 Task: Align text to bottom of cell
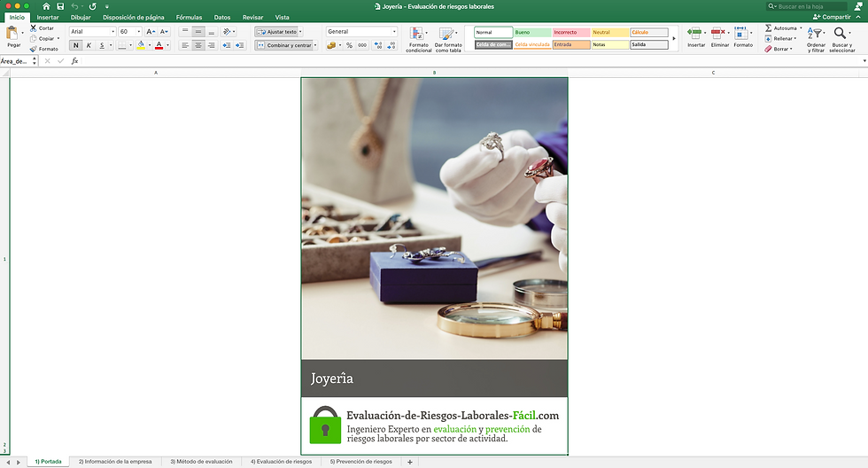pos(212,32)
